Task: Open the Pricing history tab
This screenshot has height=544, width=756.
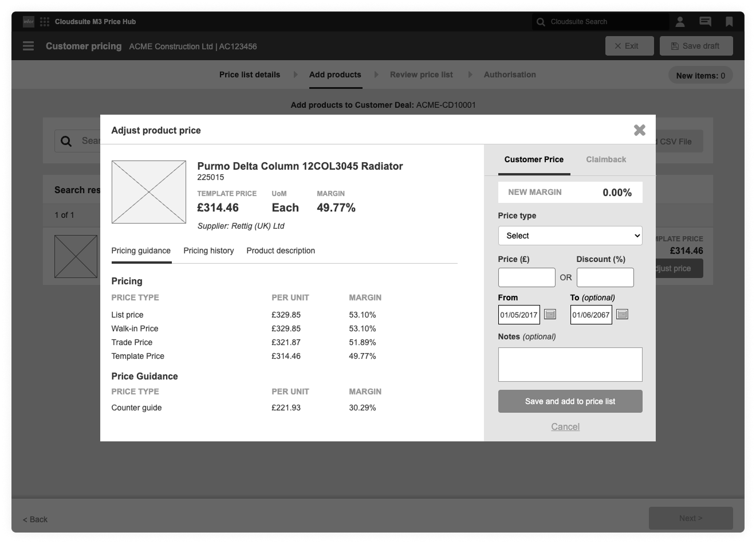Action: tap(208, 251)
